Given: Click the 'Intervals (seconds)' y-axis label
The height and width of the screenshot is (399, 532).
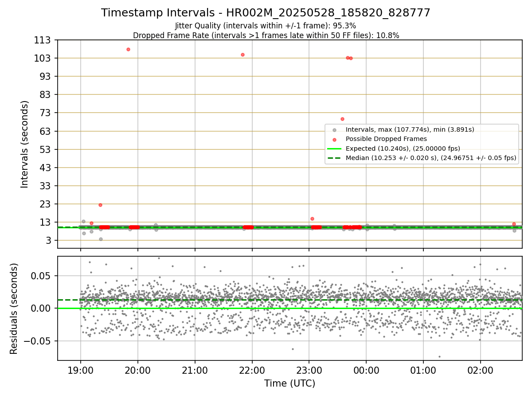Looking at the screenshot, I should (x=25, y=144).
